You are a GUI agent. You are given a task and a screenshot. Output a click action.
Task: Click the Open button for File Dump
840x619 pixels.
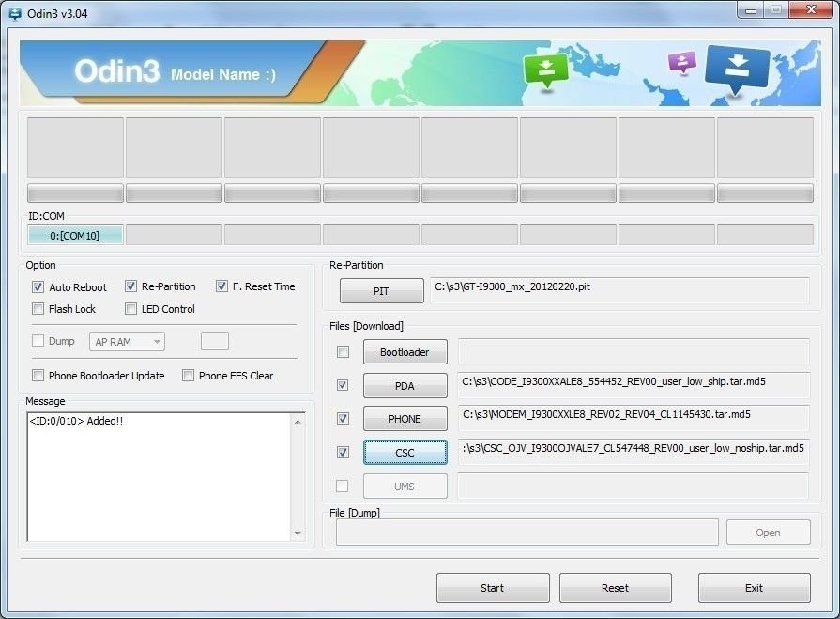[769, 533]
